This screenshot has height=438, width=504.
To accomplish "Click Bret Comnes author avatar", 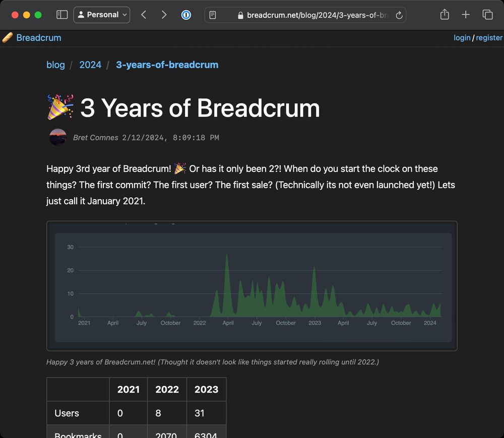I will point(58,137).
